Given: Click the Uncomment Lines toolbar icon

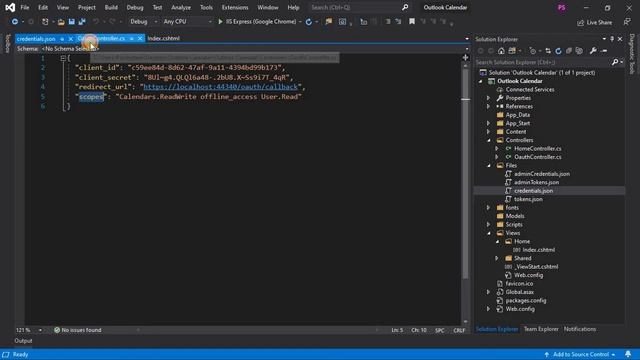Looking at the screenshot, I should click(x=398, y=22).
